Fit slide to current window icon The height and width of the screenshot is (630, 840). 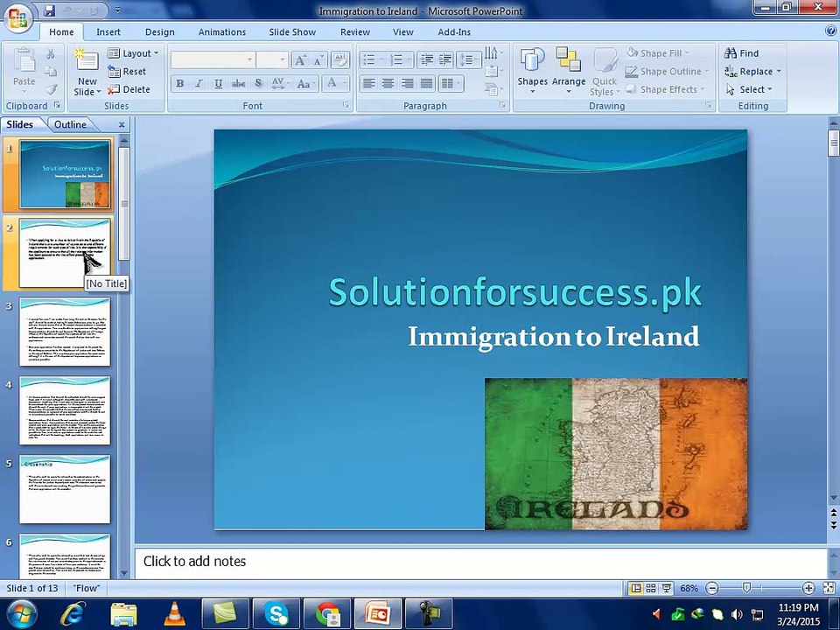pos(829,588)
